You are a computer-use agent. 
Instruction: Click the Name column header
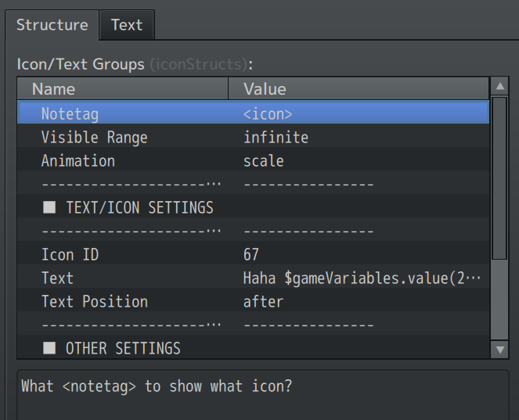pos(53,89)
